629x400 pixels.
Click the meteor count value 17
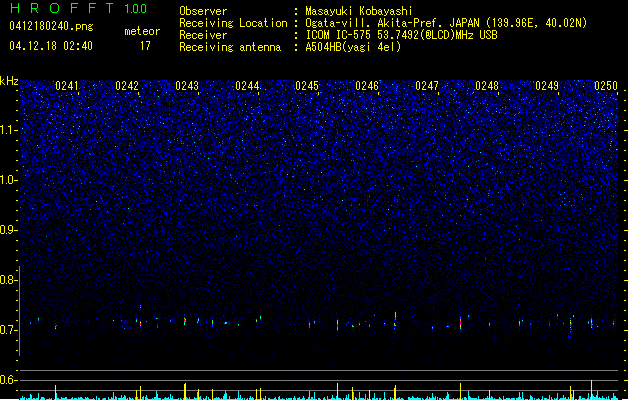pyautogui.click(x=145, y=46)
